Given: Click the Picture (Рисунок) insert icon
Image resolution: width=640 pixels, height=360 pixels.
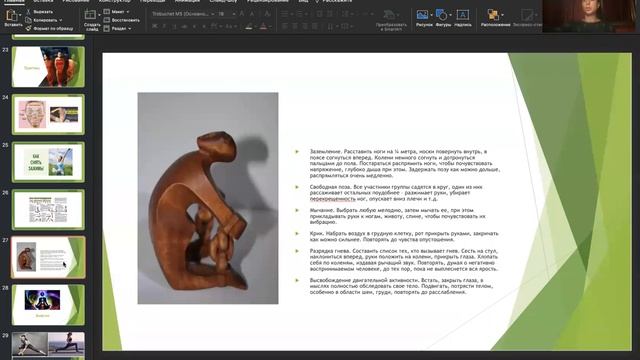Looking at the screenshot, I should click(x=422, y=15).
